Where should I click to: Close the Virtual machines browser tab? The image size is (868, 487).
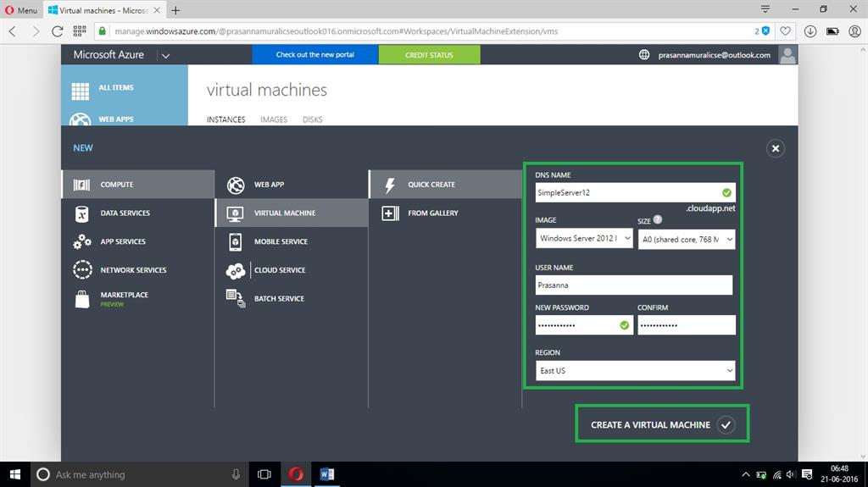157,10
